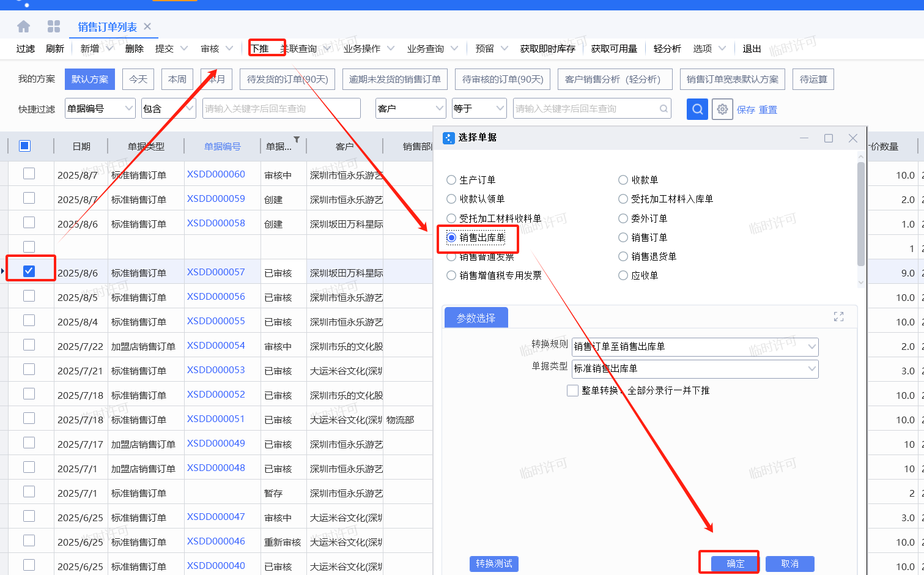Screen dimensions: 924x575
Task: Maximize the 选择单据 dialog
Action: (829, 138)
